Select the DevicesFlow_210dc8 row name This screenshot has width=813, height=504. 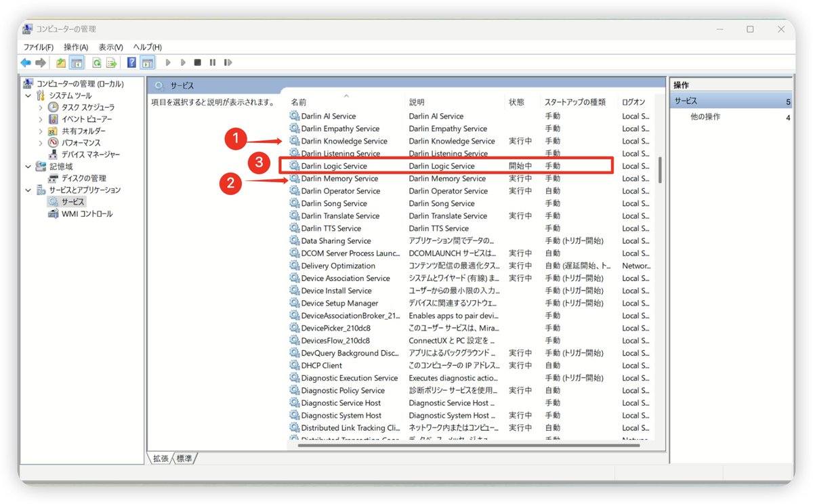tap(335, 341)
